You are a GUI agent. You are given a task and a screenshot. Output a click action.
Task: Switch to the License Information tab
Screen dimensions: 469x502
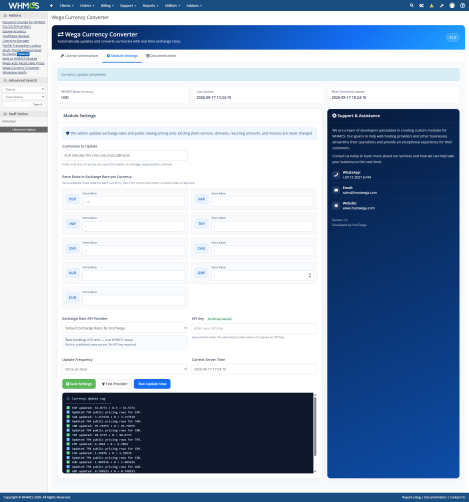[x=79, y=56]
